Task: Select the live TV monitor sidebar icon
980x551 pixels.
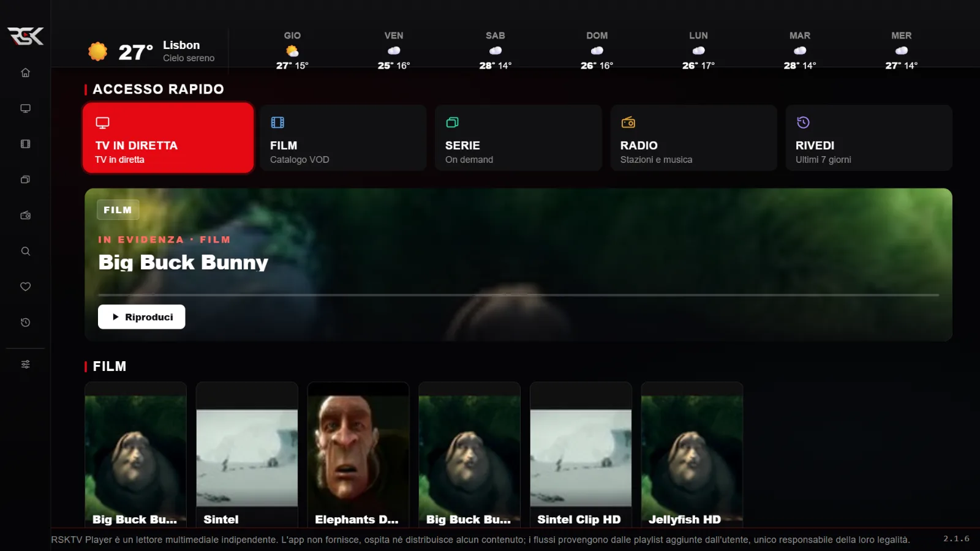Action: 25,108
